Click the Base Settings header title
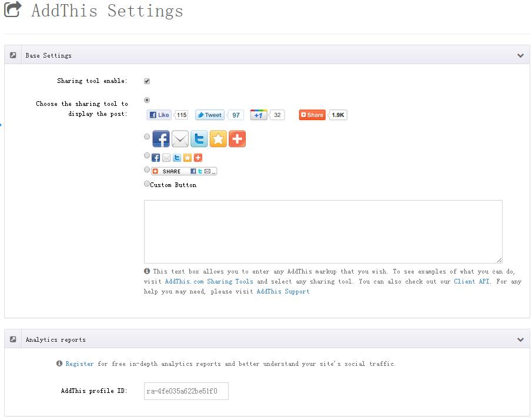 coord(49,55)
